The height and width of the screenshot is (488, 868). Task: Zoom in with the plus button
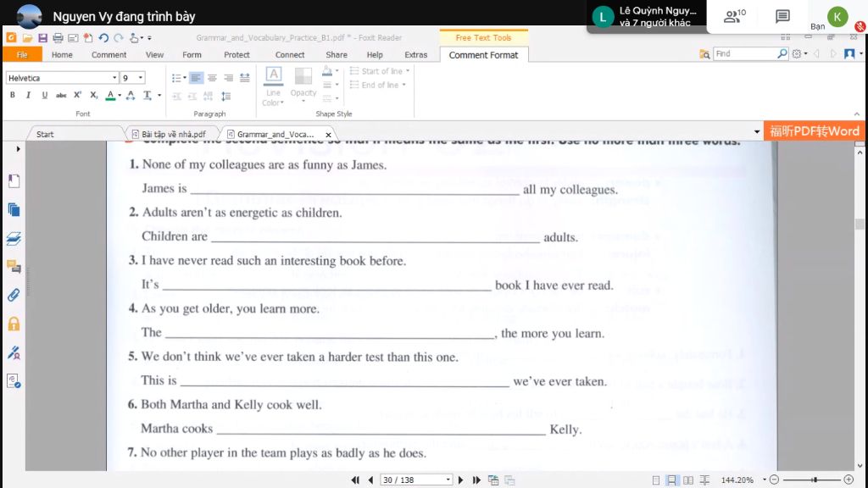tap(849, 480)
